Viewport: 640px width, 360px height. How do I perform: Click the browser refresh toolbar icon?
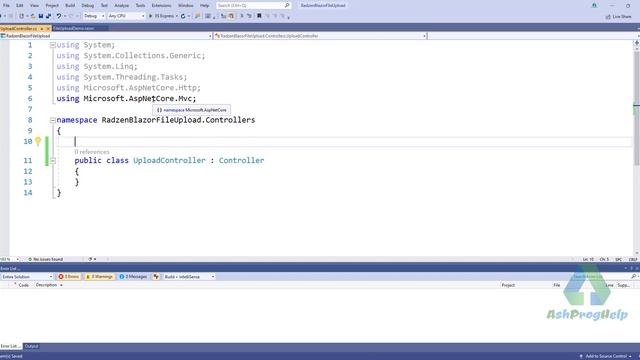click(183, 16)
